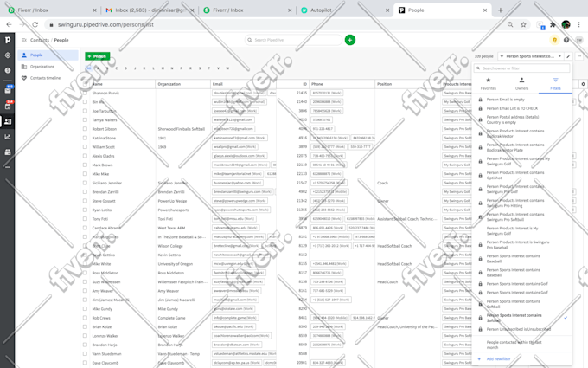
Task: Click Contacts breadcrumb link
Action: [x=40, y=40]
